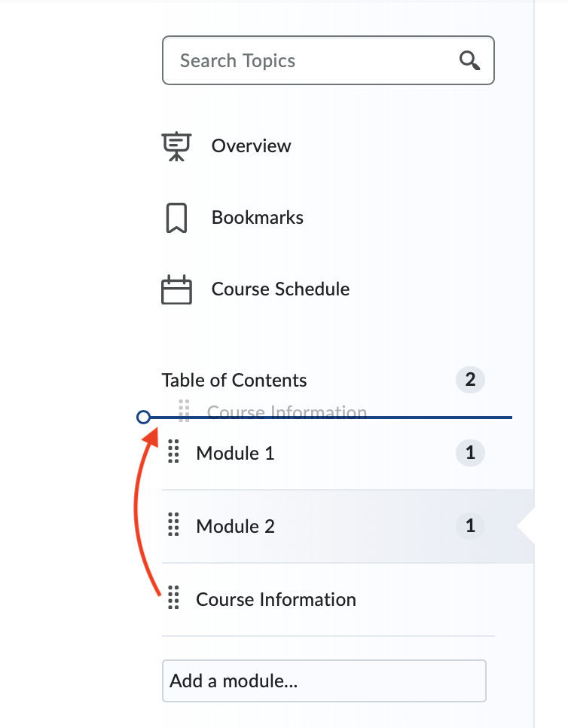Click the Bookmarks ribbon icon
The height and width of the screenshot is (728, 568).
(176, 217)
